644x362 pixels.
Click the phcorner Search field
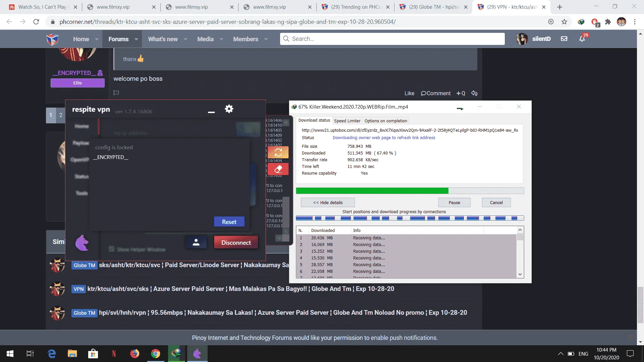392,39
